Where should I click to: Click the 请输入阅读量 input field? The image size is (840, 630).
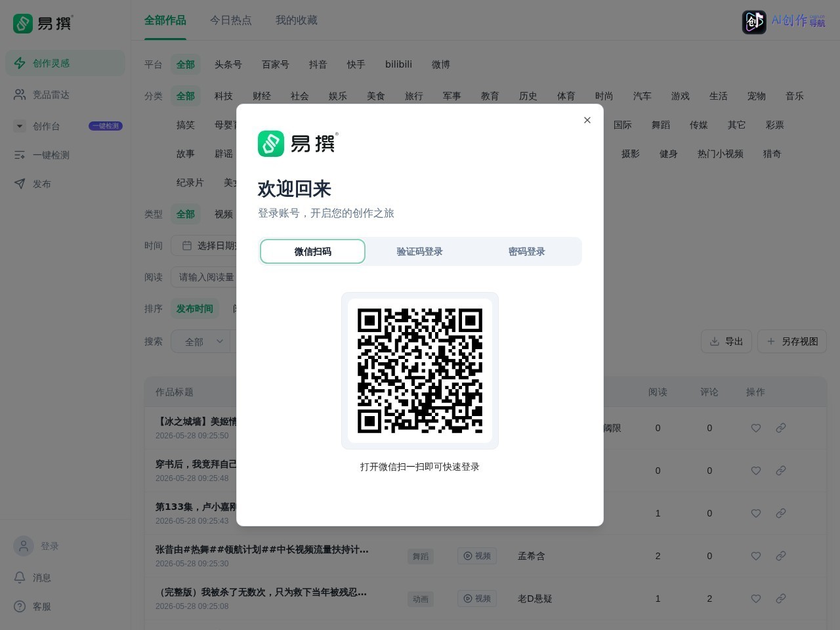205,277
